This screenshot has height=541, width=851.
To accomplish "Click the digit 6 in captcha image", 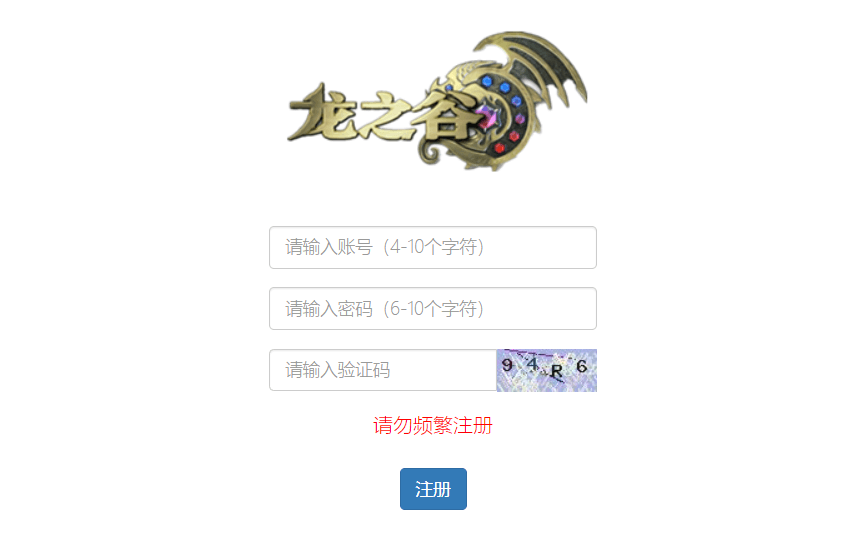I will [x=581, y=366].
